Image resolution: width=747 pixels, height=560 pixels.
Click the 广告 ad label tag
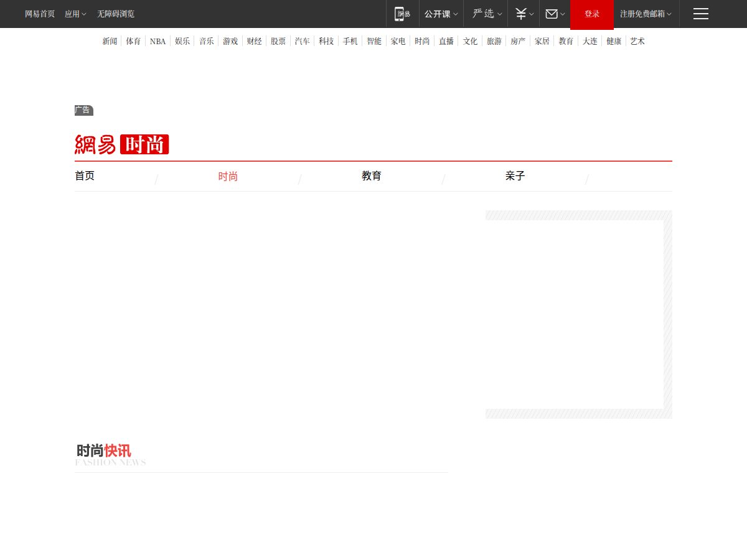click(x=83, y=110)
